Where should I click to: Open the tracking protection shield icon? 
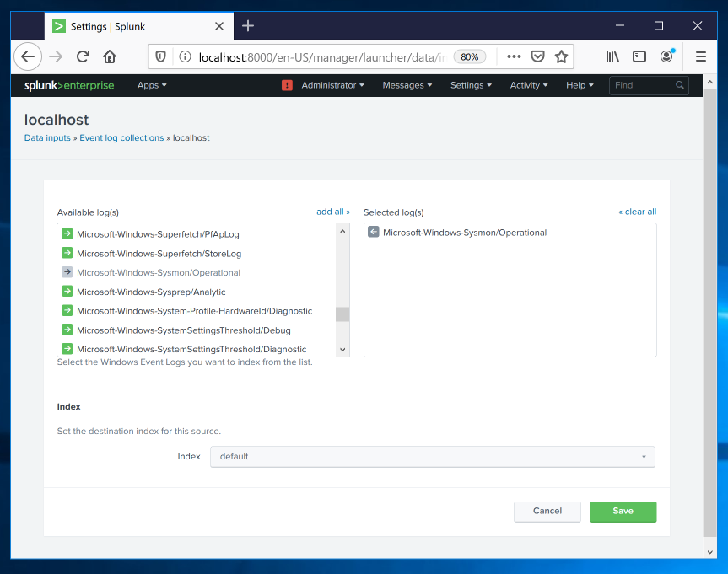pyautogui.click(x=160, y=56)
